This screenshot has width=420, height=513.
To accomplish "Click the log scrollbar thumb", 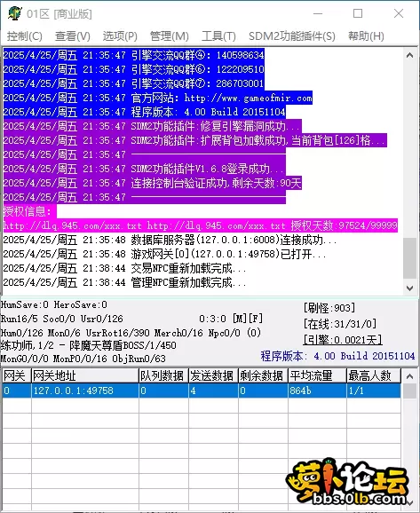I will pyautogui.click(x=409, y=257).
